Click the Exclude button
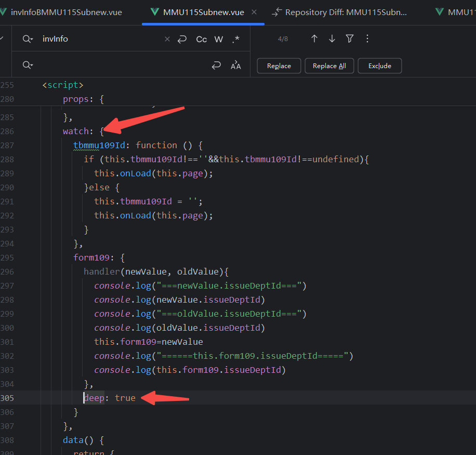 380,66
